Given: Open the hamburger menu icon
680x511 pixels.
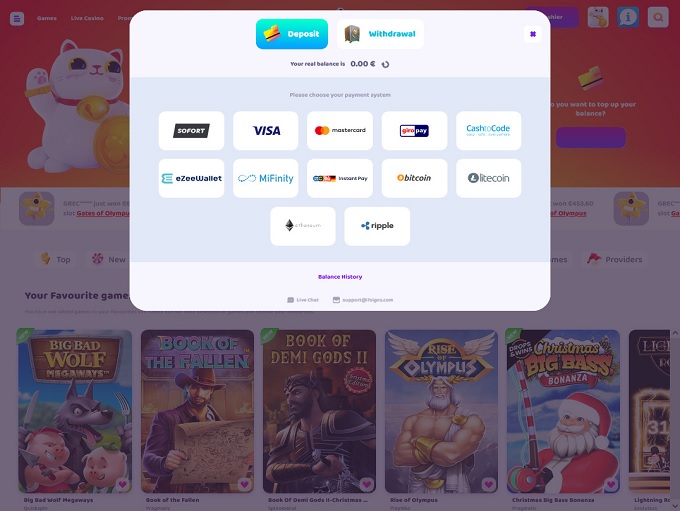Looking at the screenshot, I should click(17, 19).
